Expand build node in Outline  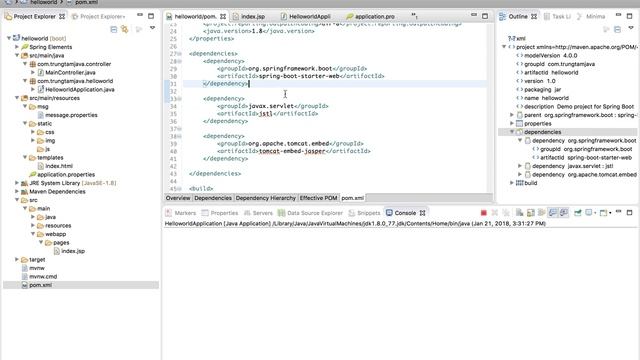[512, 183]
